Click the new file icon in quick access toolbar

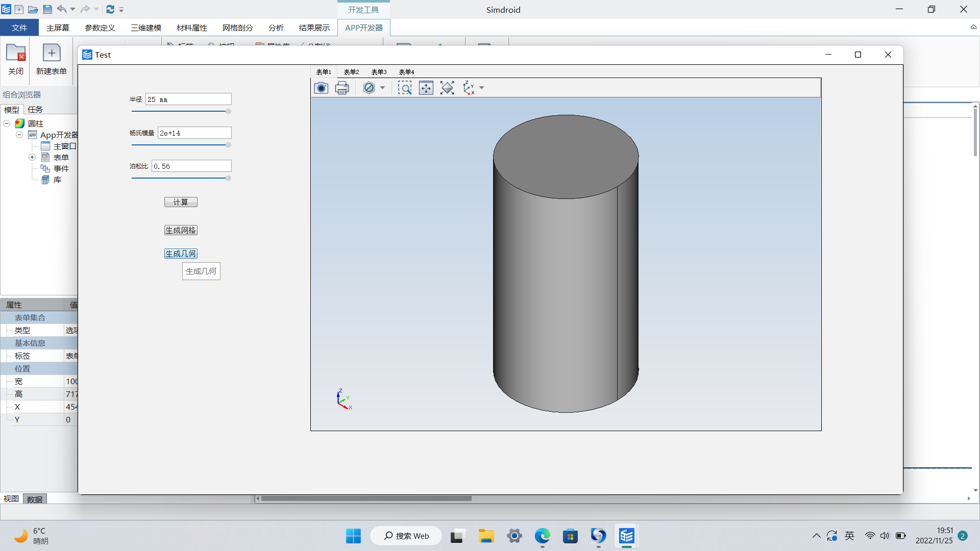tap(19, 9)
